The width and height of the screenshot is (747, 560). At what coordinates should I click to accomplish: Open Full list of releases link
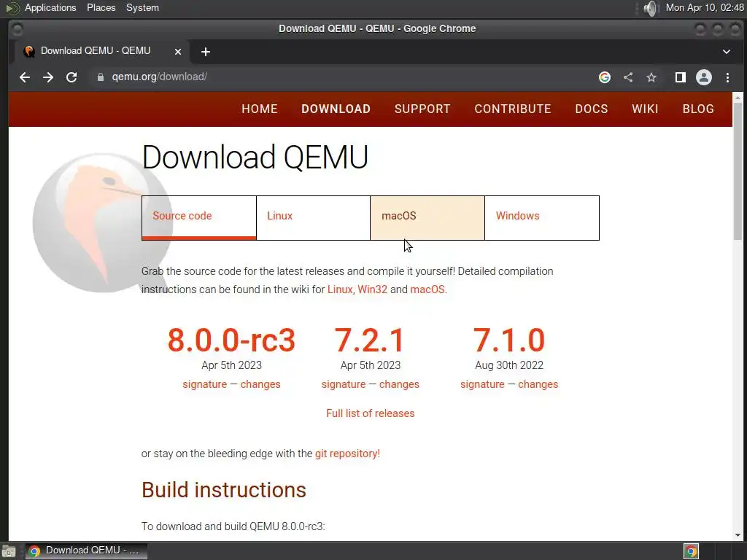pos(370,413)
